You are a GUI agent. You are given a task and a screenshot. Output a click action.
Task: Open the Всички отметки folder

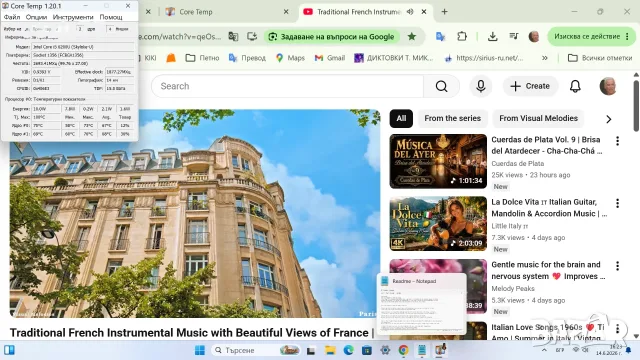pos(600,58)
